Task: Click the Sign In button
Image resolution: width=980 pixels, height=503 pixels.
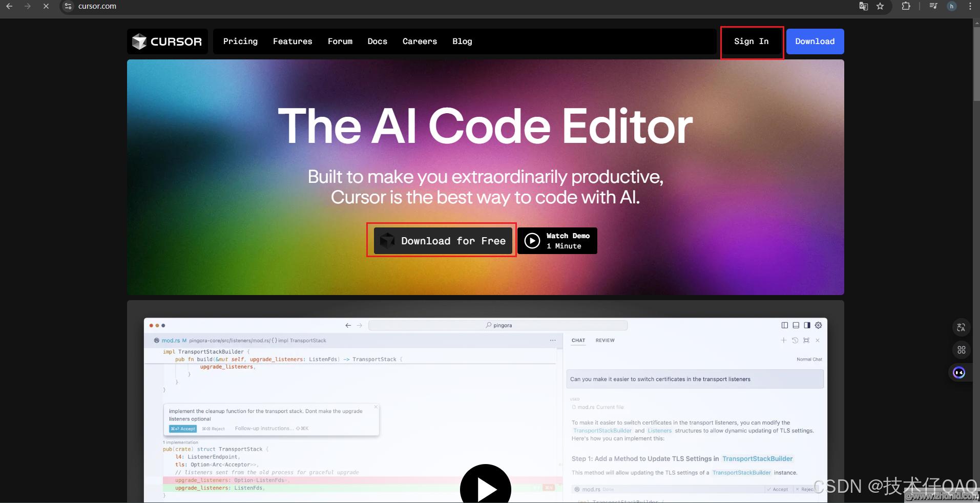Action: click(751, 41)
